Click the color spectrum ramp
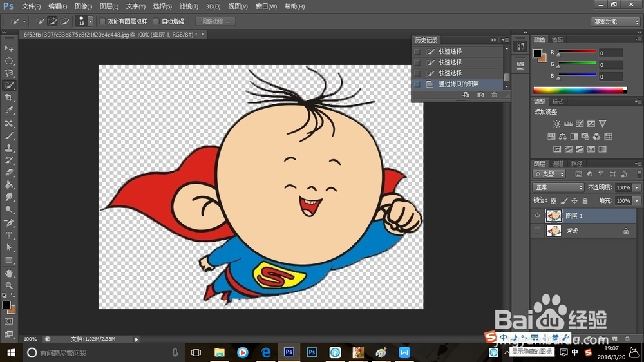The width and height of the screenshot is (644, 362). tap(580, 90)
